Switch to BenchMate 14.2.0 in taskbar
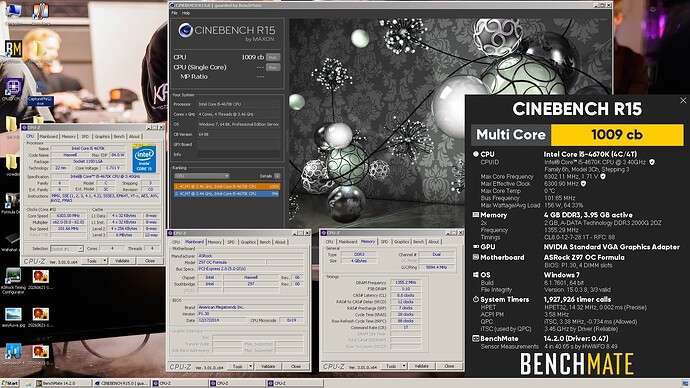 point(62,384)
